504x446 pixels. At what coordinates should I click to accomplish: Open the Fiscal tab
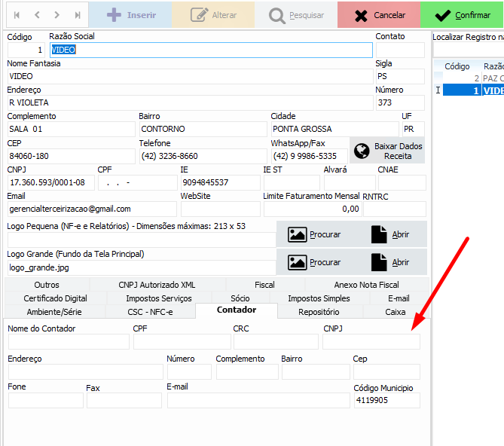(x=264, y=285)
